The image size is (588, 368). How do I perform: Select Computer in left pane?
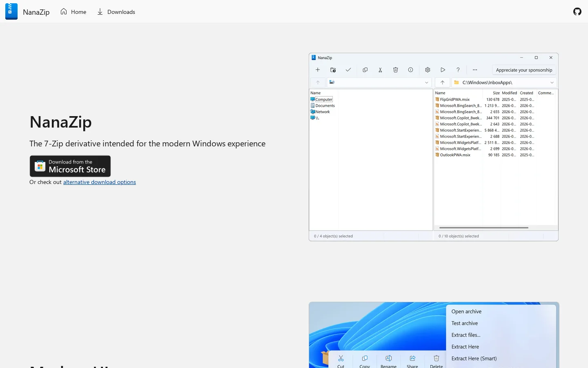(321, 99)
